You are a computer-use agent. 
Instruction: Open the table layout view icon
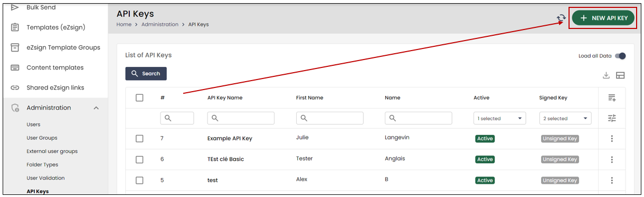(x=620, y=75)
